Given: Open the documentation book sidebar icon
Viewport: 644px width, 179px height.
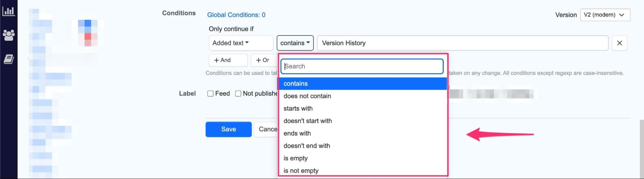Looking at the screenshot, I should point(9,59).
